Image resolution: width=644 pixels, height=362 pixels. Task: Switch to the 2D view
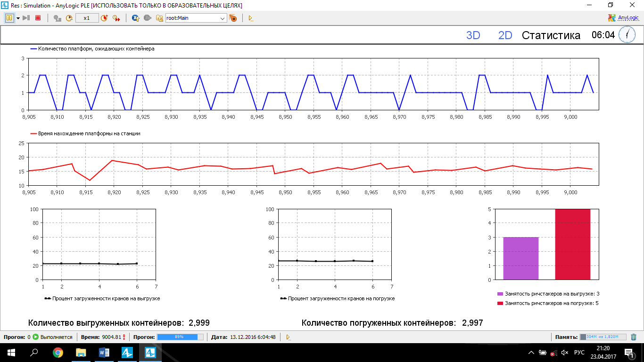click(x=505, y=35)
